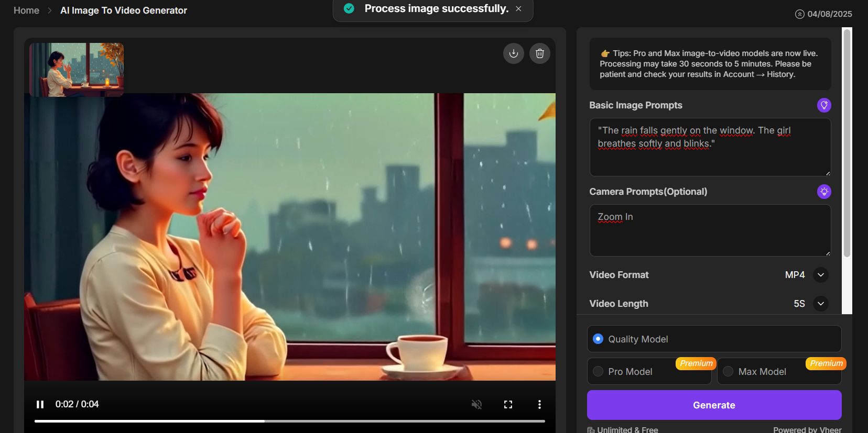Close the success notification
This screenshot has height=433, width=868.
point(518,9)
